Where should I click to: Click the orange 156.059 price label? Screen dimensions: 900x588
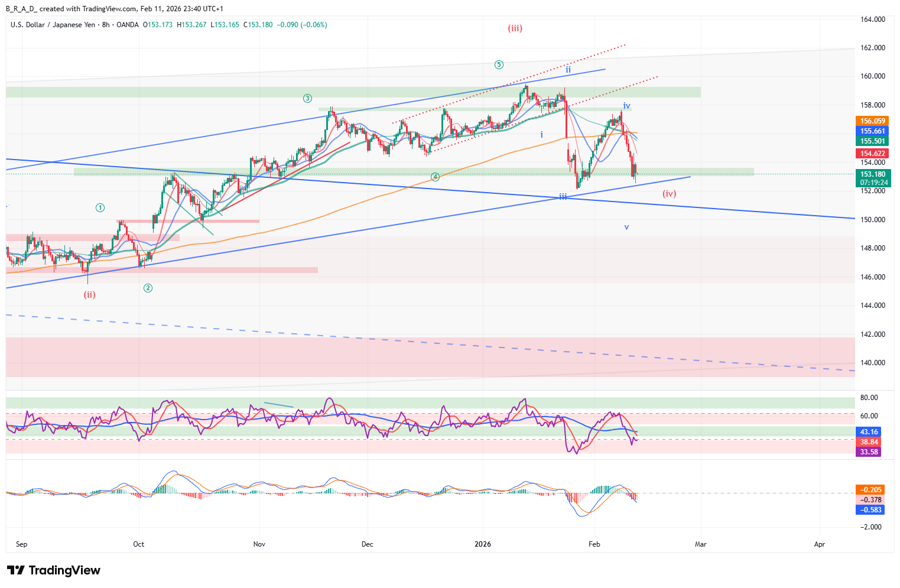coord(872,121)
